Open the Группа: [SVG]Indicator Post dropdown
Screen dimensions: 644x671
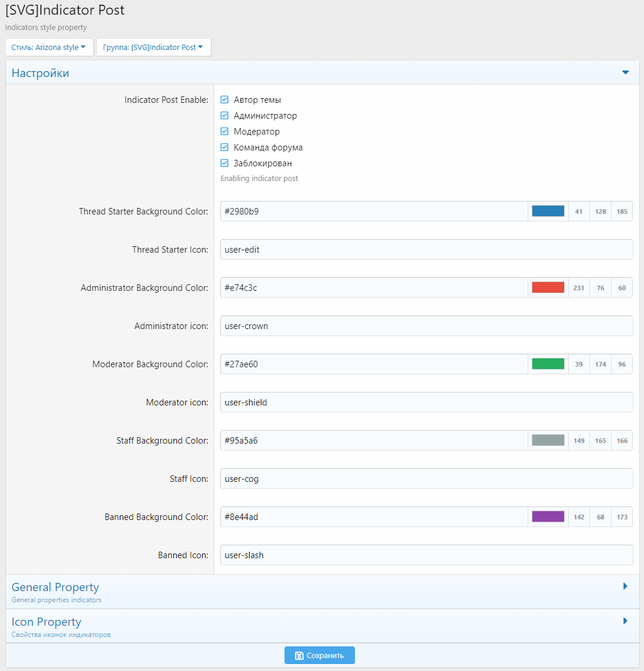click(153, 48)
